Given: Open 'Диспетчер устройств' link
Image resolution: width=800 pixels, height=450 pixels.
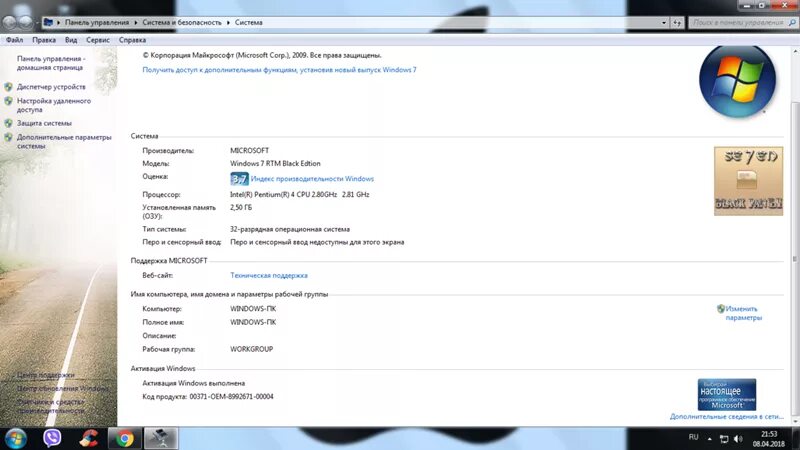Looking at the screenshot, I should 51,87.
